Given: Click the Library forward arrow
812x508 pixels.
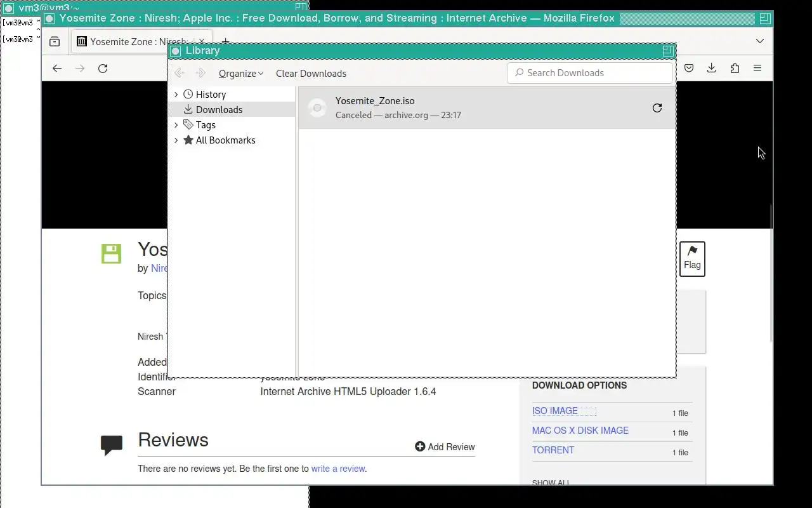Looking at the screenshot, I should coord(200,73).
